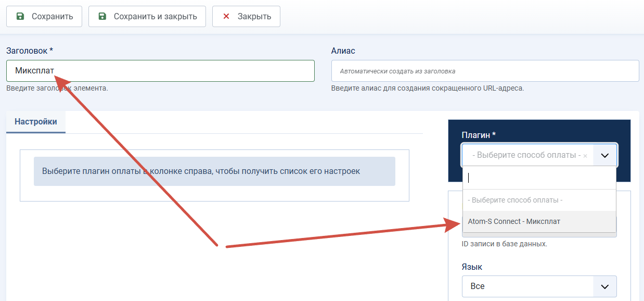Focus the Заголовок field containing Миксплат
Image resolution: width=644 pixels, height=301 pixels.
click(160, 71)
